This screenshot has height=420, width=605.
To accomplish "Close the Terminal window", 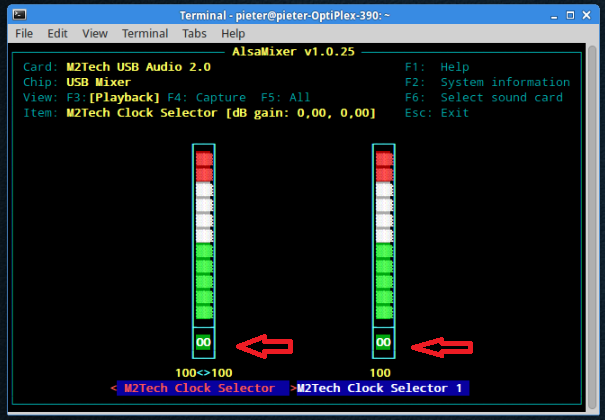I will (x=586, y=15).
